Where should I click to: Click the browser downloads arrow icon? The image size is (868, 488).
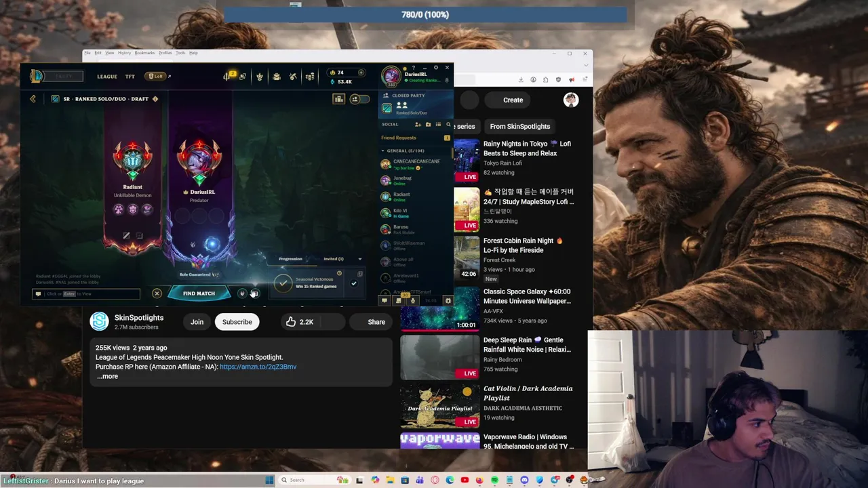[521, 79]
